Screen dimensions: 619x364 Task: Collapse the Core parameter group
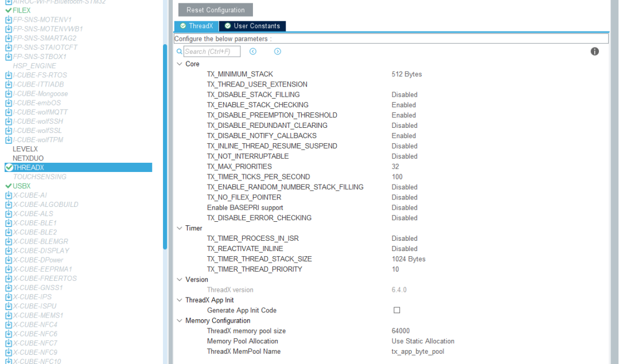180,64
